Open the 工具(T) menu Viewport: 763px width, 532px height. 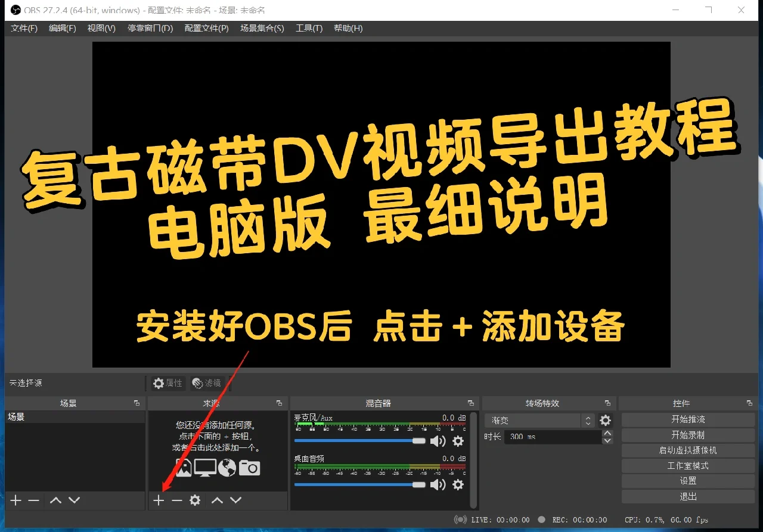point(309,28)
